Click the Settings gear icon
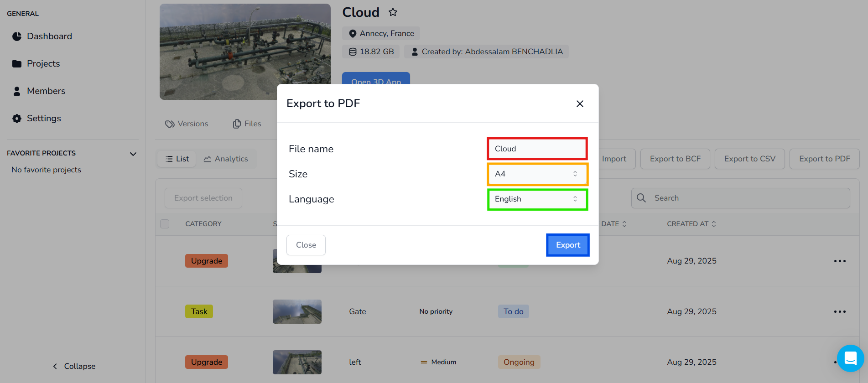Image resolution: width=868 pixels, height=383 pixels. point(17,119)
